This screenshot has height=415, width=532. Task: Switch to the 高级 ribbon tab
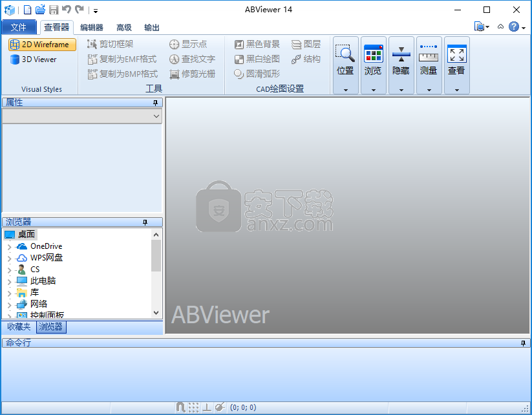(x=124, y=27)
